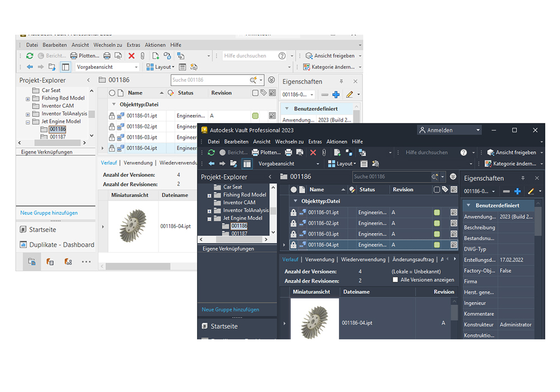Collapse the Objekttyp:Datei group in dark window
This screenshot has height=392, width=560.
click(x=296, y=201)
